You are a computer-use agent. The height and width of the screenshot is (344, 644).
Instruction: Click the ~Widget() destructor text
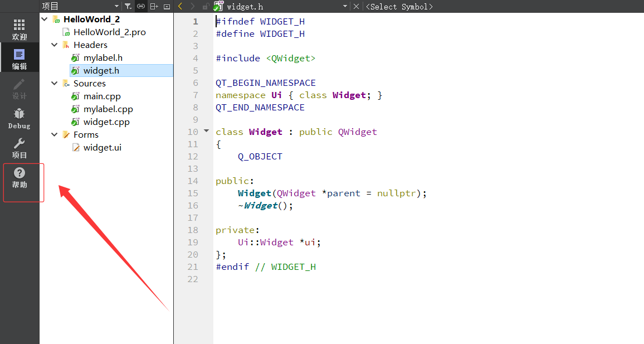[265, 206]
